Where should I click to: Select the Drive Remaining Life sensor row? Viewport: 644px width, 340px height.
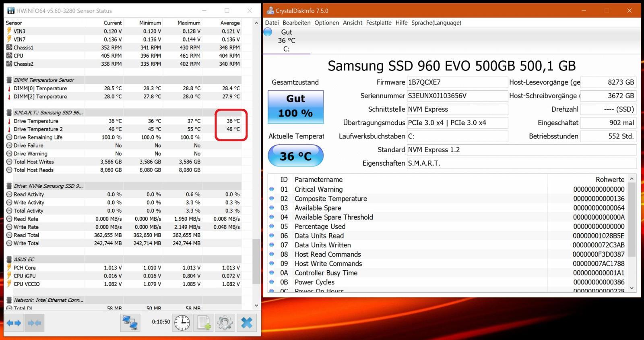pos(123,137)
